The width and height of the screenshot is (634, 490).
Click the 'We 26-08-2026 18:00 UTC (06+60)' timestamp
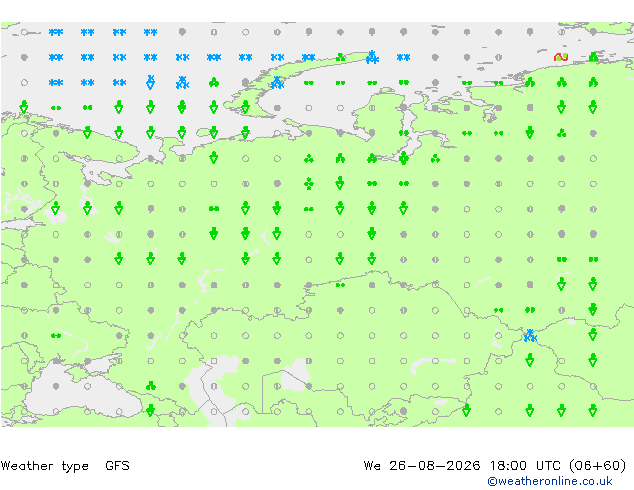coord(495,466)
